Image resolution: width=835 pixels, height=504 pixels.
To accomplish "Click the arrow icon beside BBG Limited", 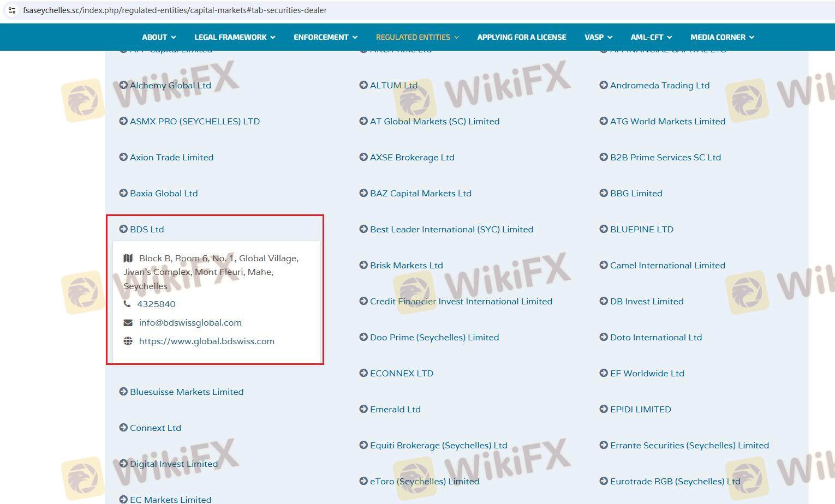I will 604,193.
